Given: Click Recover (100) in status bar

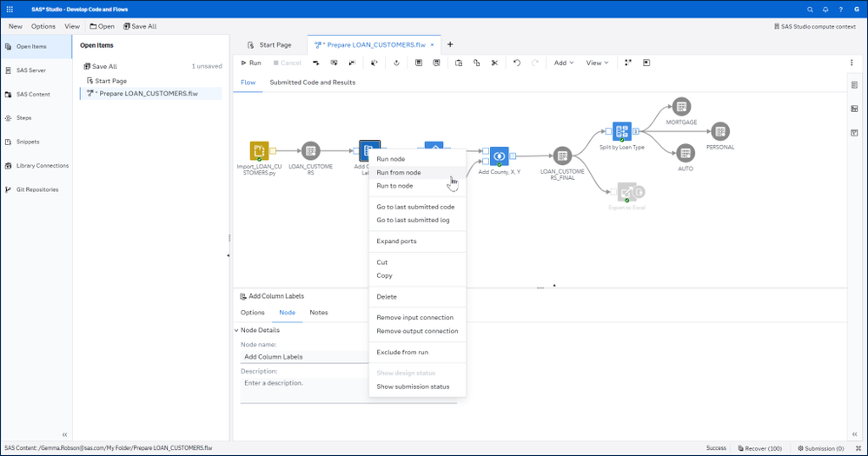Looking at the screenshot, I should tap(760, 448).
